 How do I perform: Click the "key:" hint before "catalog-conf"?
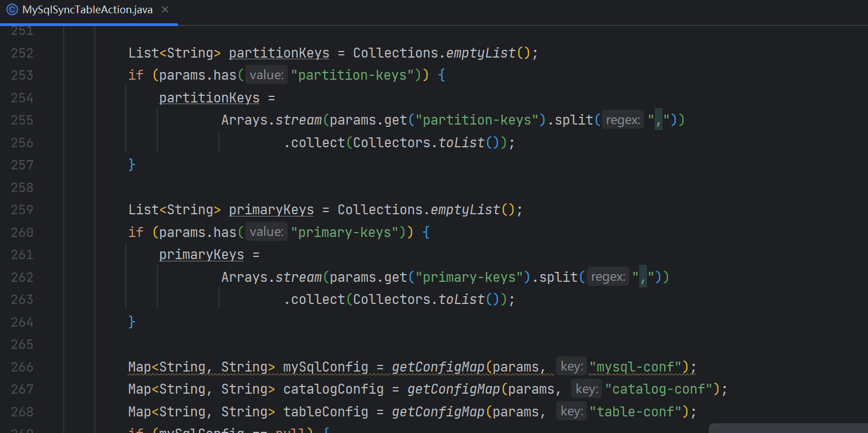pyautogui.click(x=586, y=389)
